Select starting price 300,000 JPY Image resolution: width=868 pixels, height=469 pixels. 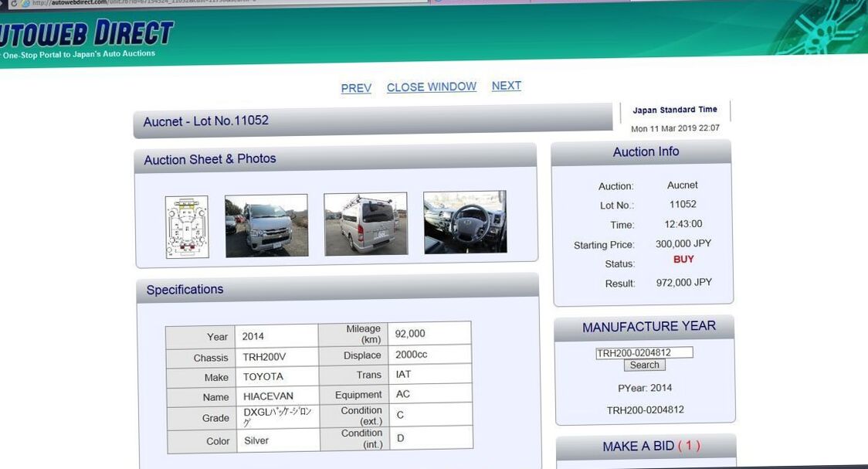pyautogui.click(x=683, y=243)
